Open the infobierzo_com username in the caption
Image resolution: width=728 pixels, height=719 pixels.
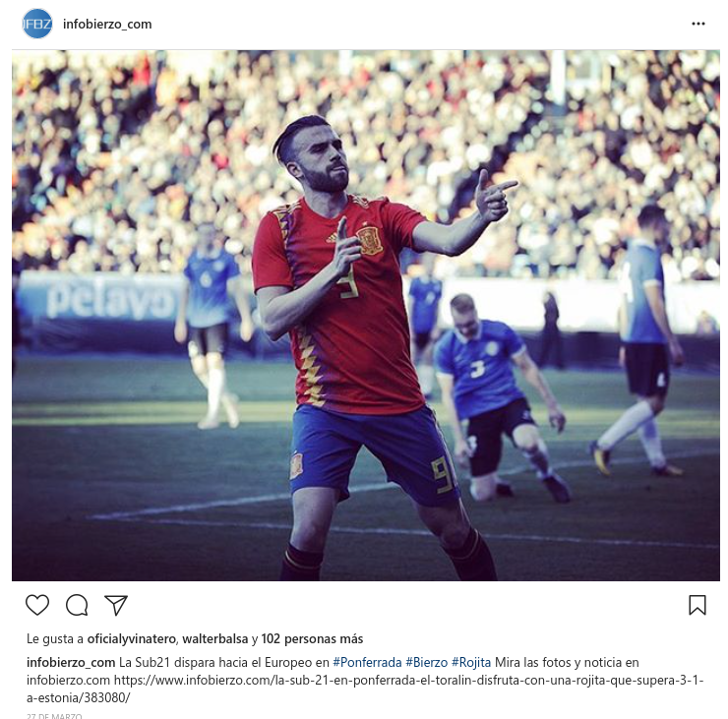(x=71, y=662)
